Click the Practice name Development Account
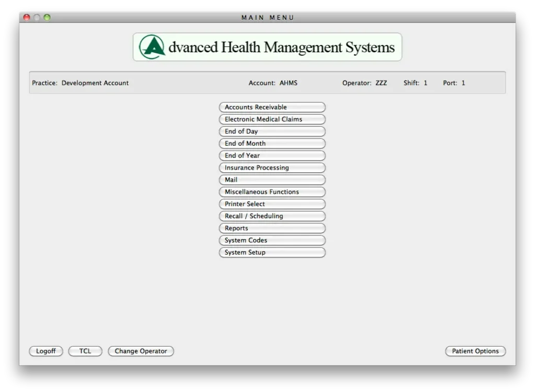Image resolution: width=535 pixels, height=392 pixels. (95, 82)
